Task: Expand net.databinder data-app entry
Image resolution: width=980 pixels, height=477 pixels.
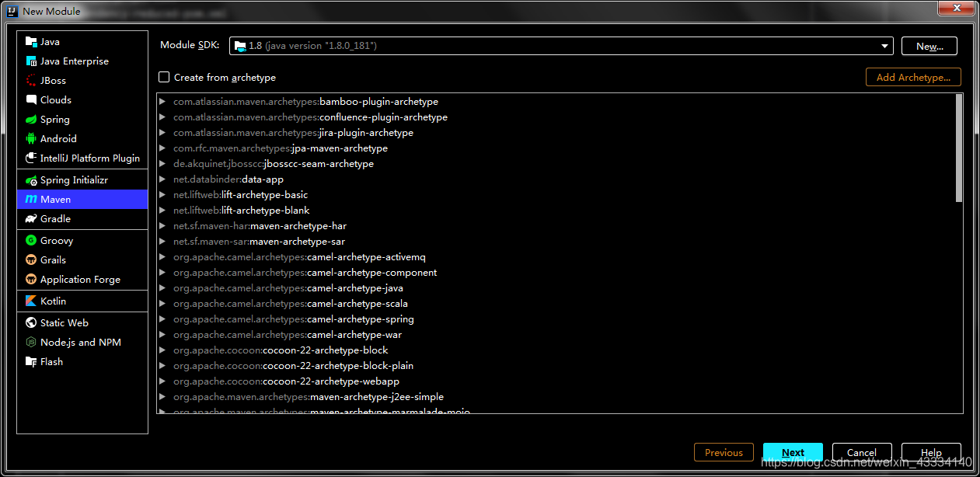Action: pyautogui.click(x=162, y=179)
